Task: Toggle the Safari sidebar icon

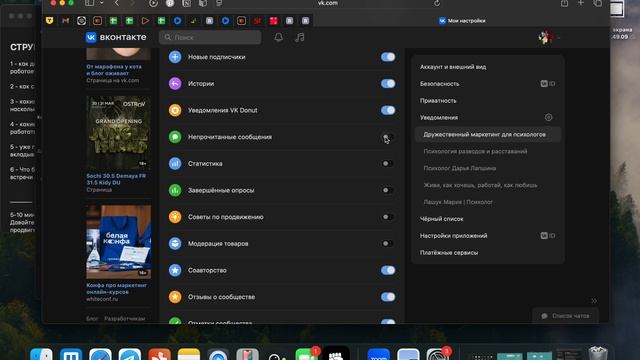Action: 89,3
